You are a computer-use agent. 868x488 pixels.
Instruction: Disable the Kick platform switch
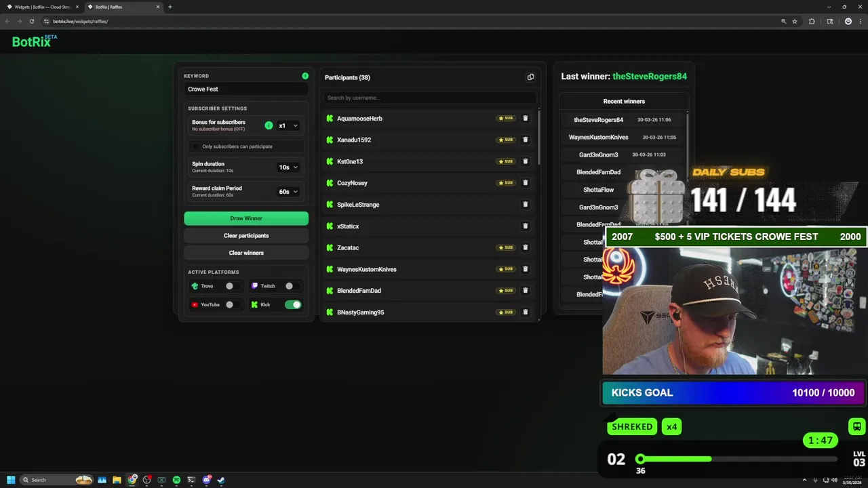coord(293,304)
